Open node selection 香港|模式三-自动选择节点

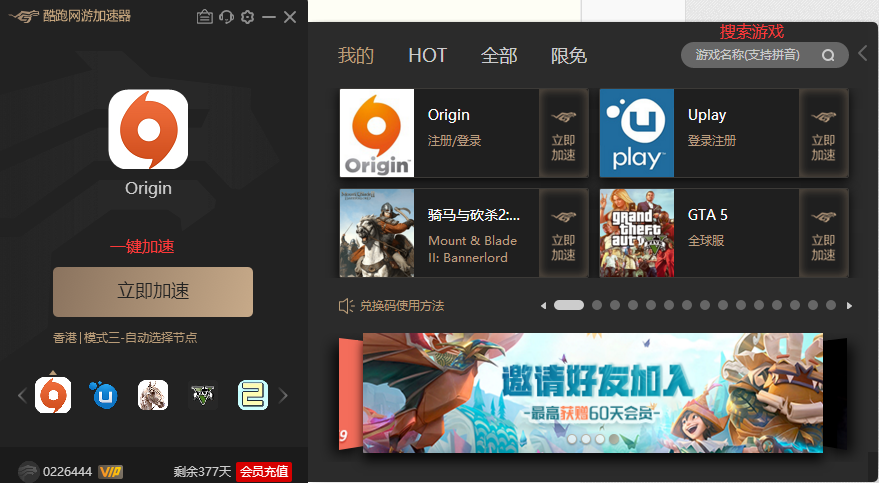[125, 337]
